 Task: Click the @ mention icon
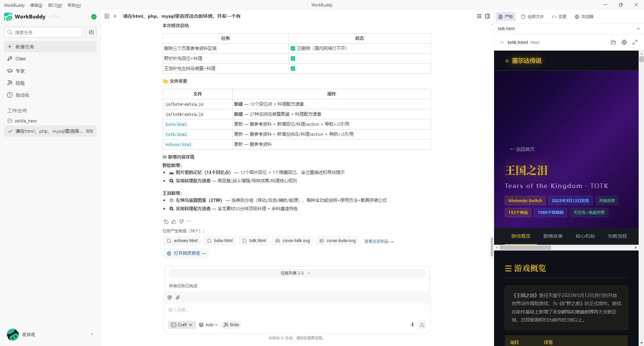click(170, 297)
